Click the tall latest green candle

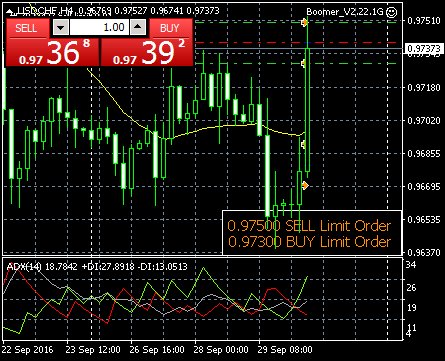(x=307, y=110)
